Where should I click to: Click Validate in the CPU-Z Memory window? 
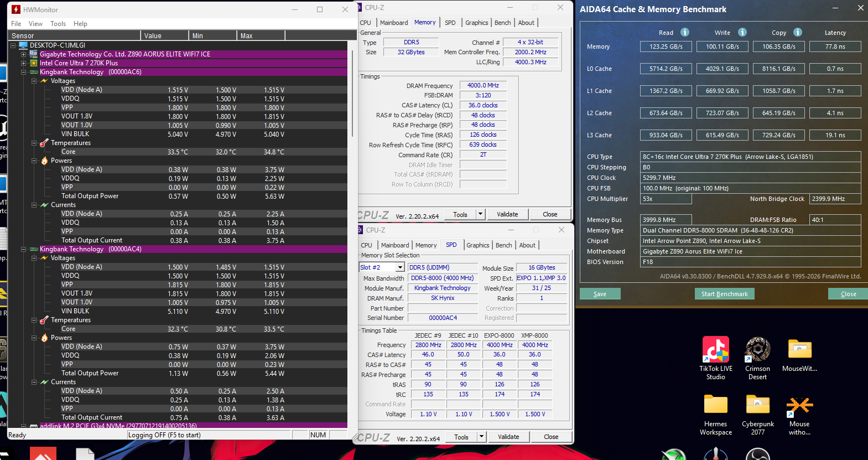point(507,214)
